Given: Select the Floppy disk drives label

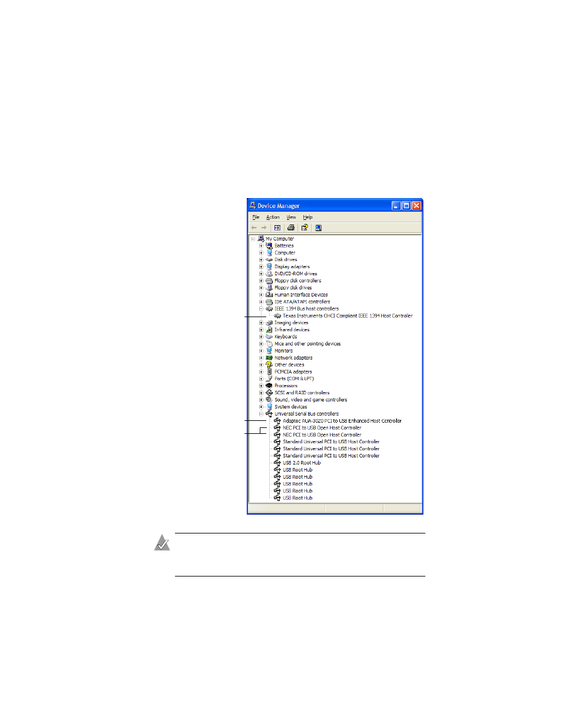Looking at the screenshot, I should pyautogui.click(x=293, y=288).
